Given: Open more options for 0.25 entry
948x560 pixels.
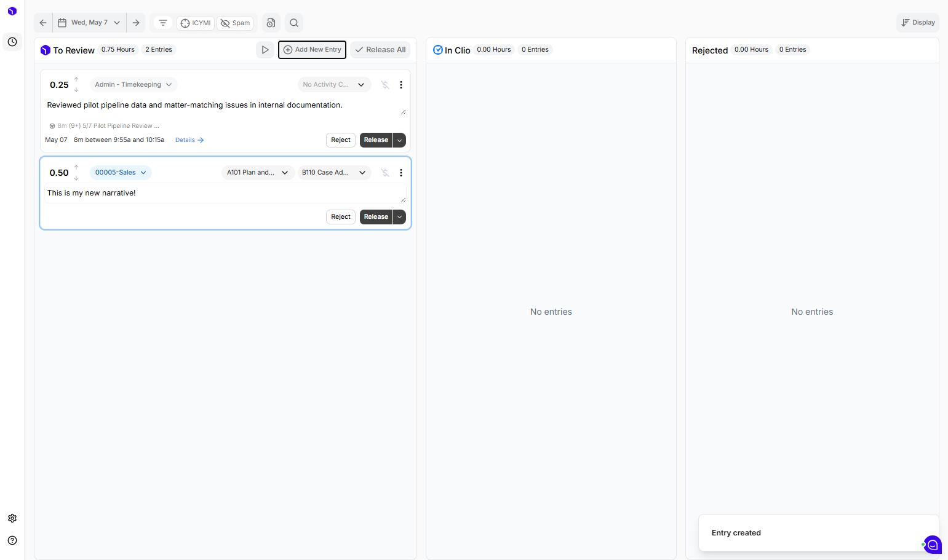Looking at the screenshot, I should 401,85.
